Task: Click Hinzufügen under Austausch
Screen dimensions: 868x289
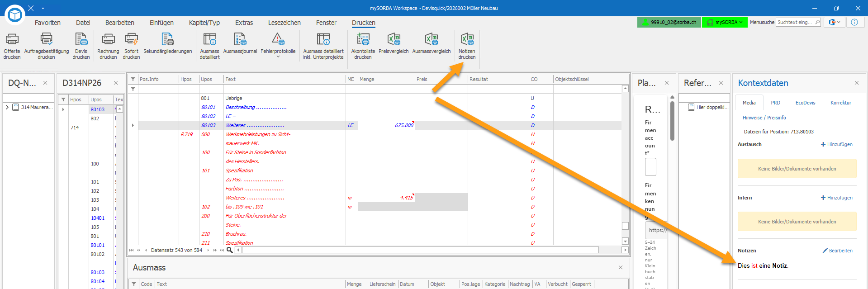Action: click(837, 144)
